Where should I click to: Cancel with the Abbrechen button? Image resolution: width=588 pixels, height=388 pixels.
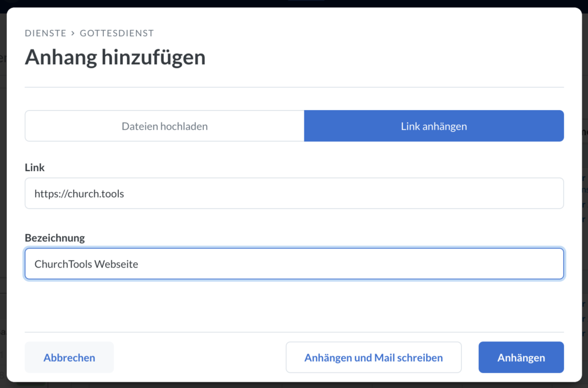click(69, 358)
